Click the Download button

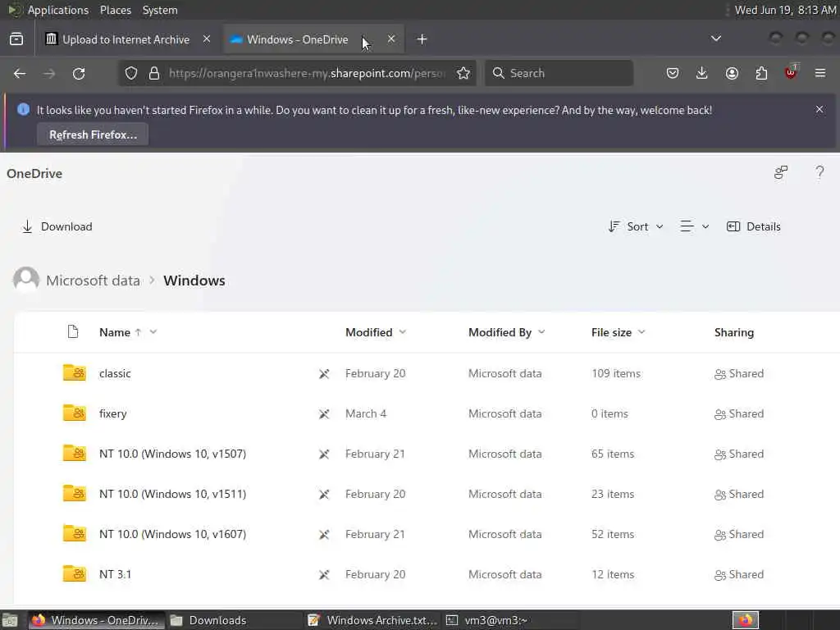tap(57, 226)
